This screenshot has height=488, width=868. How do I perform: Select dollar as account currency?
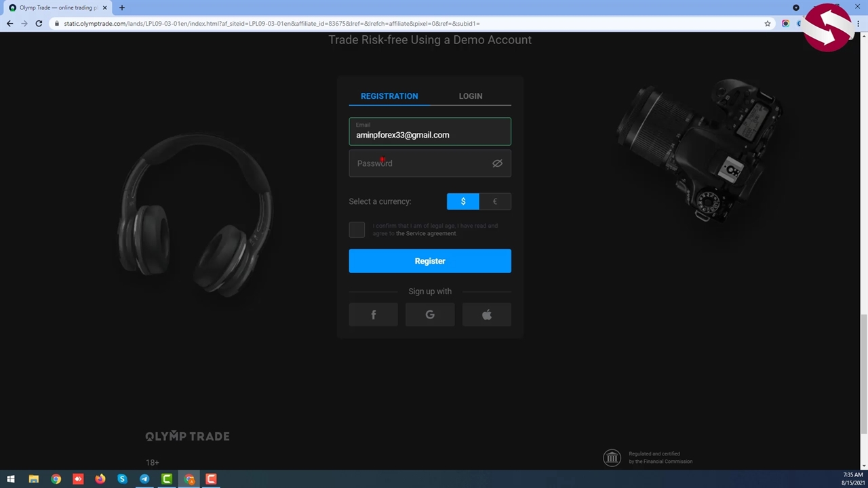click(463, 201)
